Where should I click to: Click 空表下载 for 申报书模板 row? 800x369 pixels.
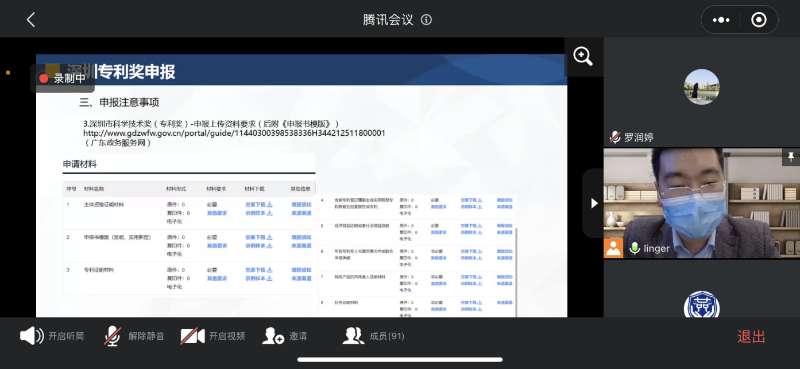click(x=259, y=237)
